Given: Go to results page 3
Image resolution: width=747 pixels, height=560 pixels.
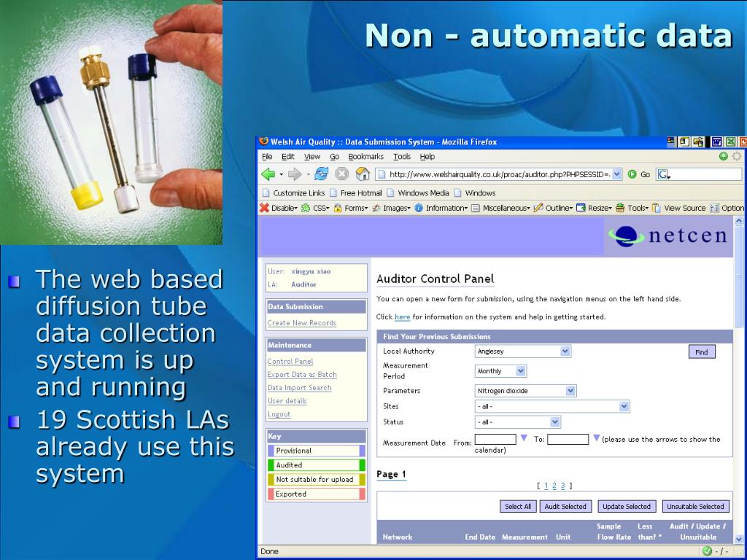Looking at the screenshot, I should tap(562, 486).
